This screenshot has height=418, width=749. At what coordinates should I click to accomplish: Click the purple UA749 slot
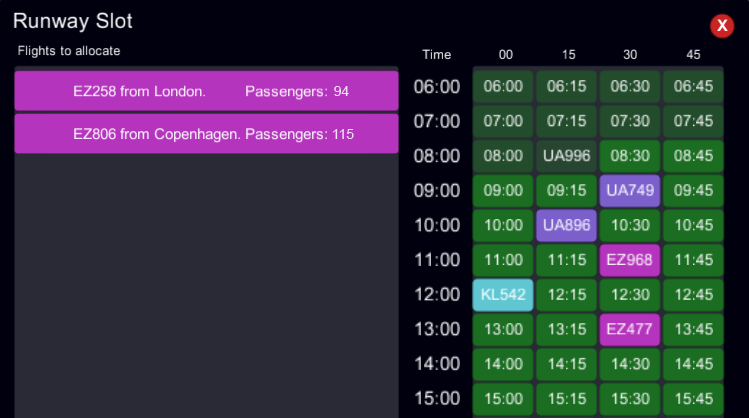[631, 190]
